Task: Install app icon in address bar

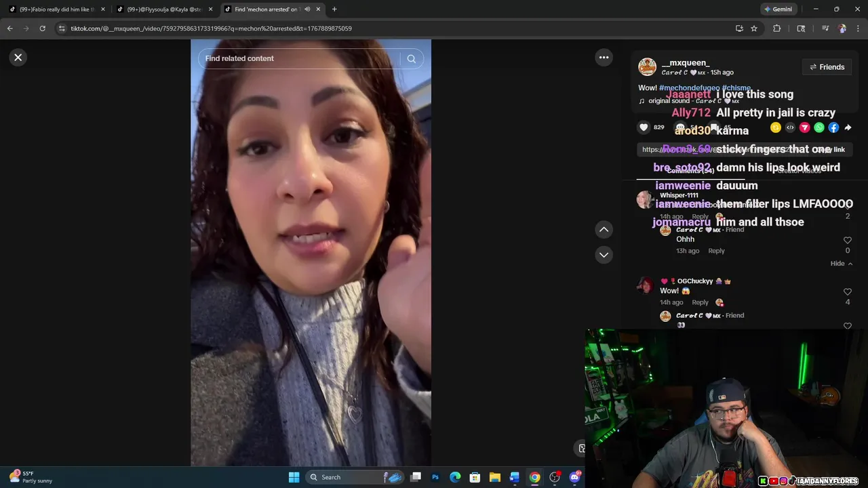Action: 739,28
